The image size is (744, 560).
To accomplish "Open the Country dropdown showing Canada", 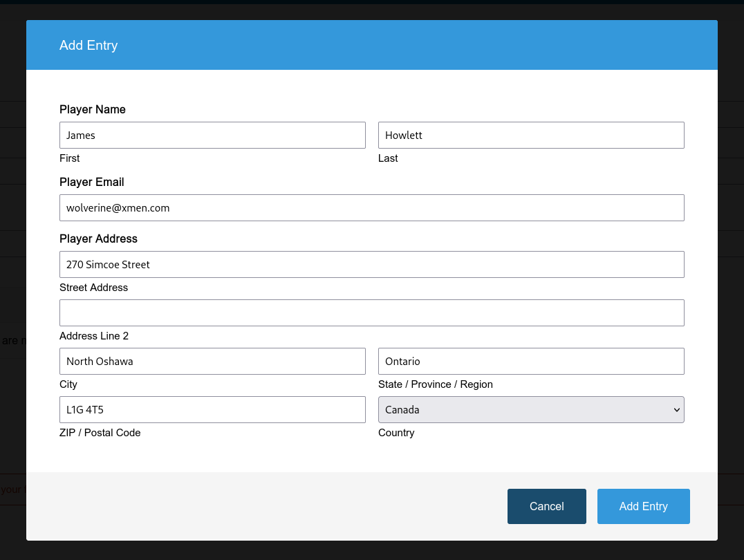I will click(x=531, y=409).
